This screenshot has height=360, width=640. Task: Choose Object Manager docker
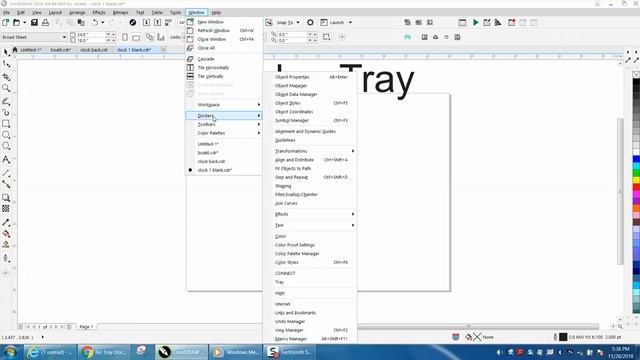310,86
